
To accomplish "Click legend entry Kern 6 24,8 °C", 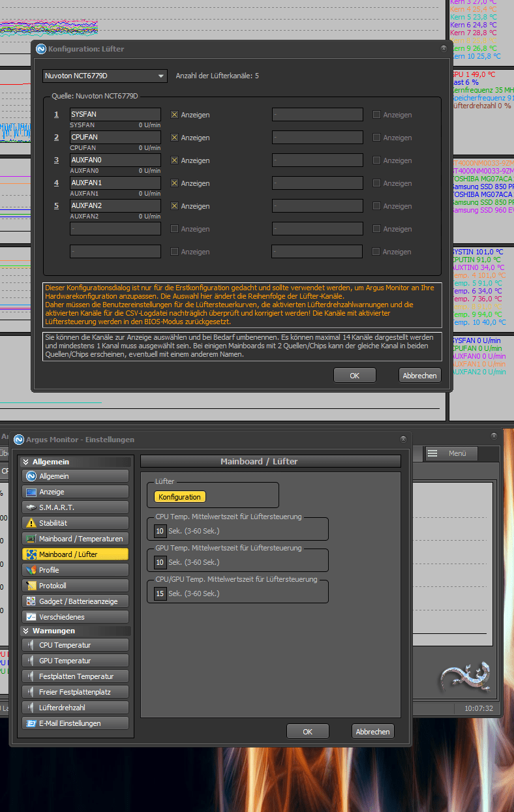I will click(x=474, y=25).
